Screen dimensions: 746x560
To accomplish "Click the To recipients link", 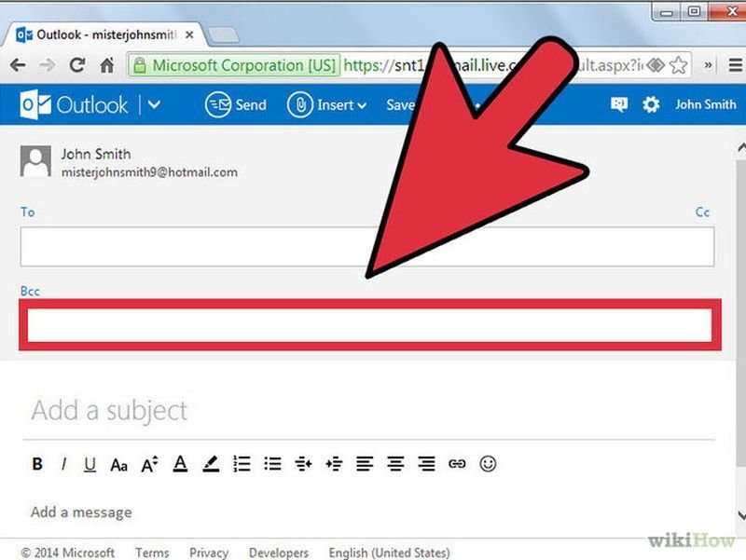I will pyautogui.click(x=28, y=212).
